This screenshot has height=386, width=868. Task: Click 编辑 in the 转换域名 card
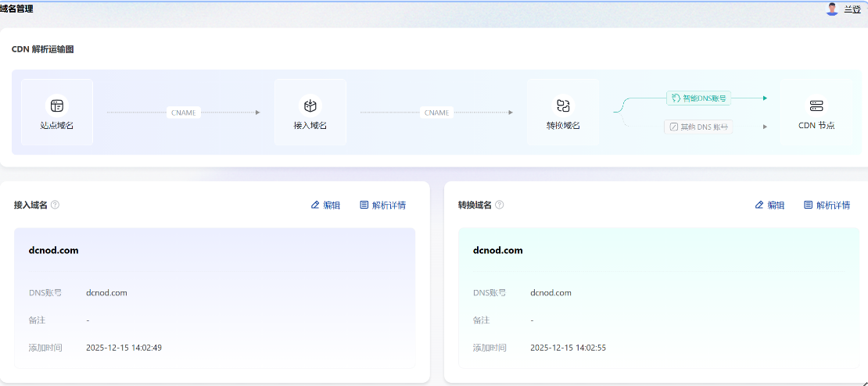(769, 205)
